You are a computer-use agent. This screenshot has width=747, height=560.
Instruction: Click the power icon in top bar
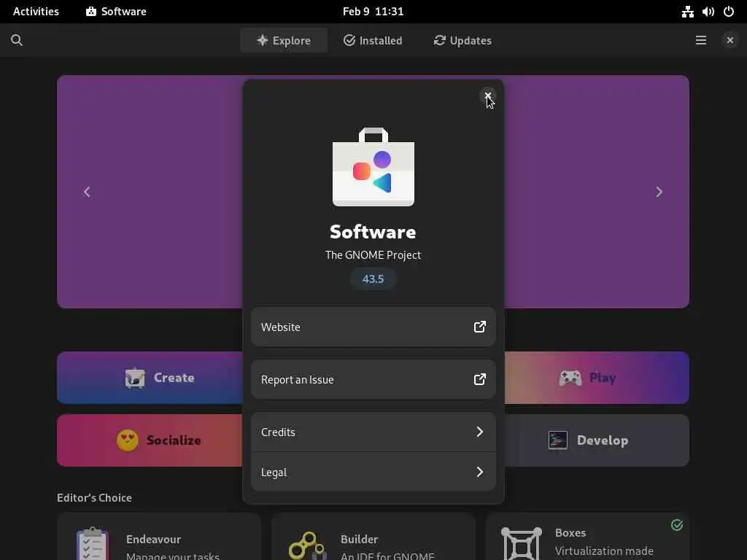point(729,12)
